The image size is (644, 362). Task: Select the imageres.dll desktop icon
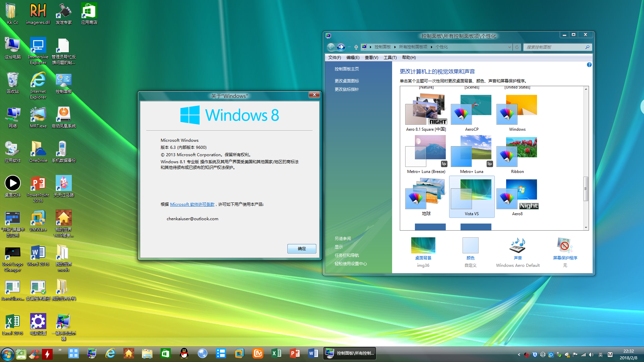[38, 14]
